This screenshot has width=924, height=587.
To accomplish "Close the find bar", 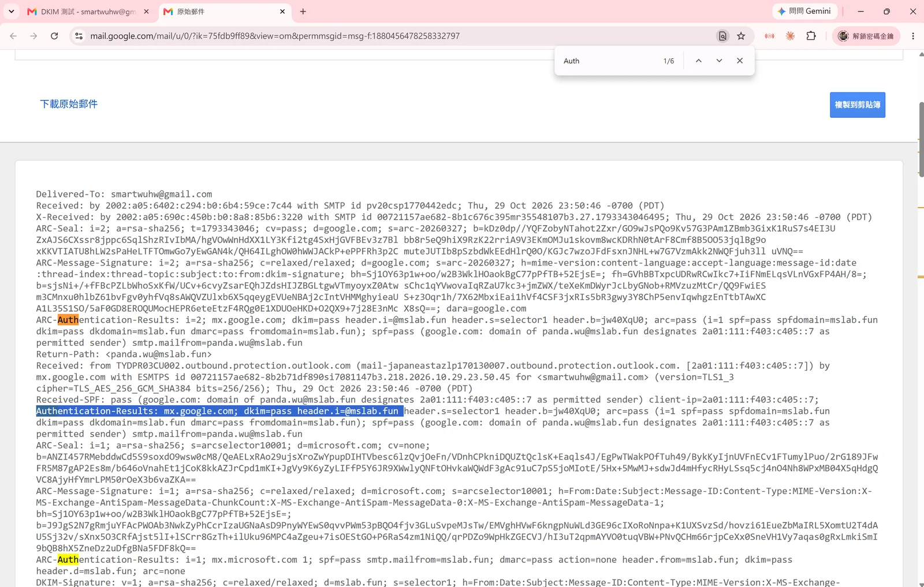I will [740, 61].
